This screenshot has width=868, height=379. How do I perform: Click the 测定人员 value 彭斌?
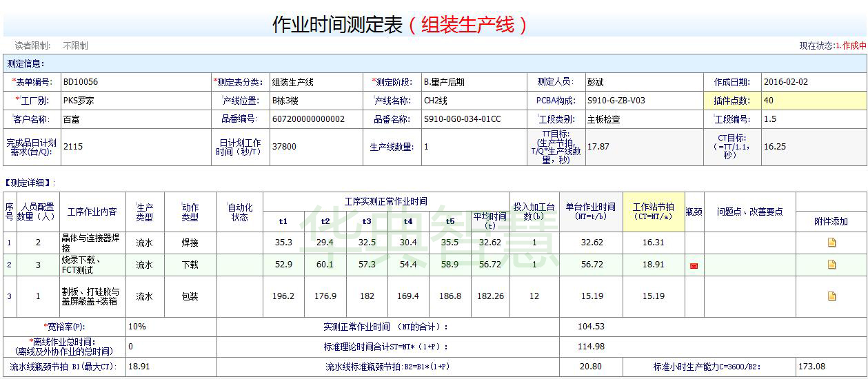tap(596, 82)
